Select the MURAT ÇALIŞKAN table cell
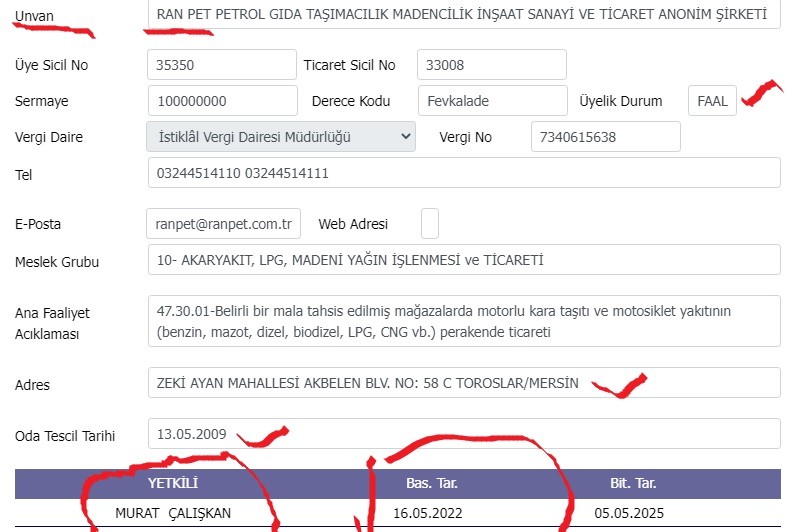The width and height of the screenshot is (794, 532). (x=173, y=513)
